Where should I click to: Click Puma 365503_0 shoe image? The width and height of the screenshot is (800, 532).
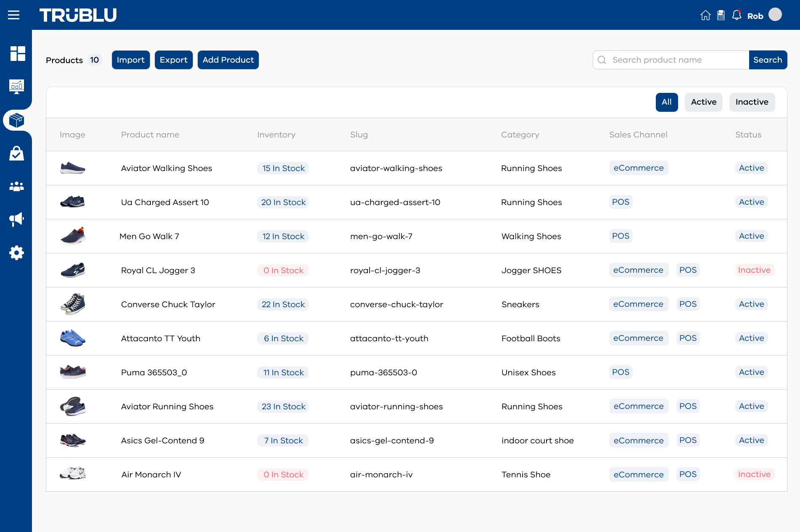[x=73, y=372]
